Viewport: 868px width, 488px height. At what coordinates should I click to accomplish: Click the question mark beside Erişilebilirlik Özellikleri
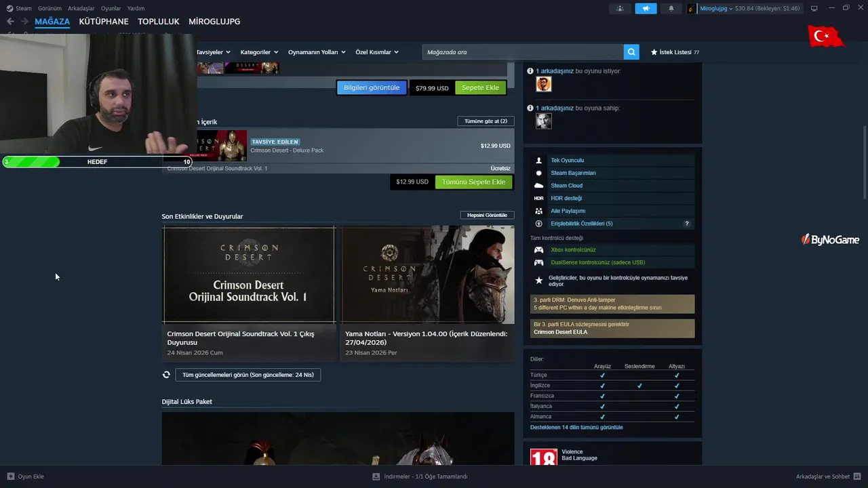click(x=686, y=224)
